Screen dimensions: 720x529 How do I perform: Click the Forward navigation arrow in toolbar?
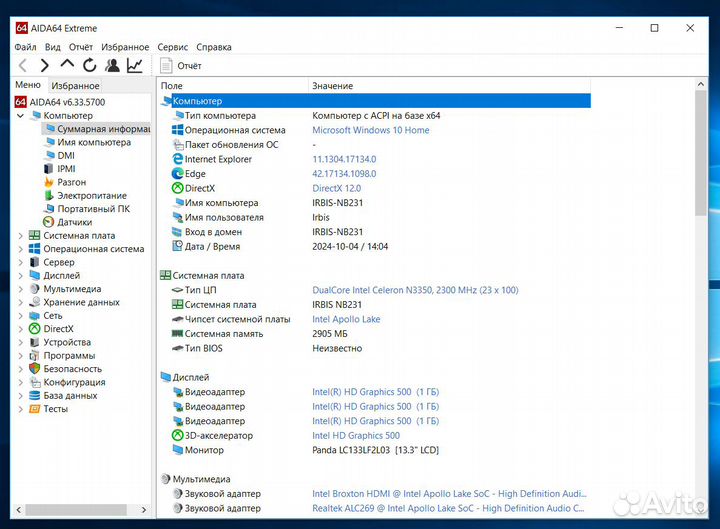(x=44, y=66)
